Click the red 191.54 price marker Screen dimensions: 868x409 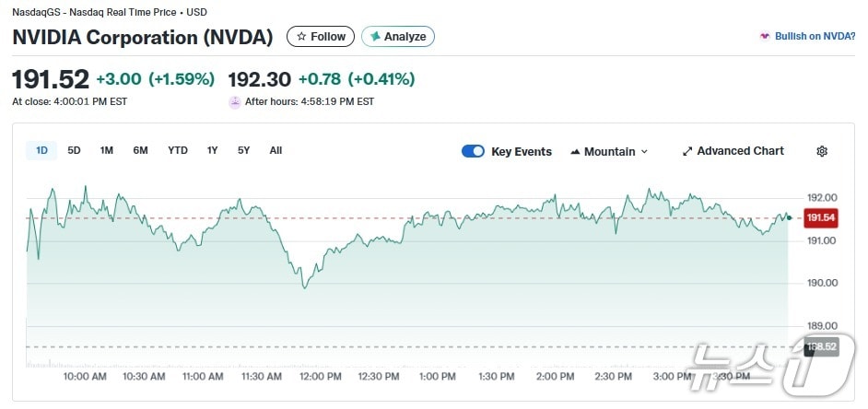coord(820,217)
